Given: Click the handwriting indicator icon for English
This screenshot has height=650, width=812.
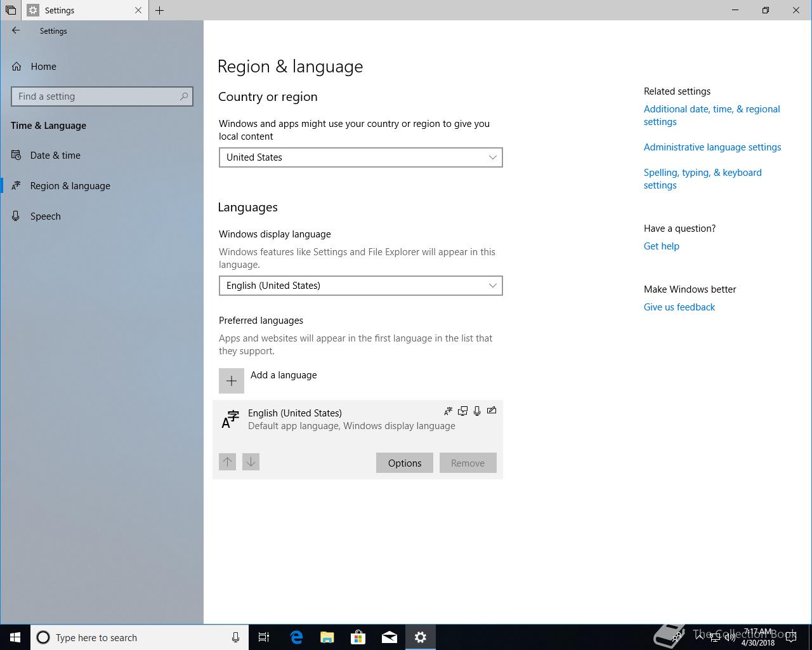Looking at the screenshot, I should click(x=492, y=411).
